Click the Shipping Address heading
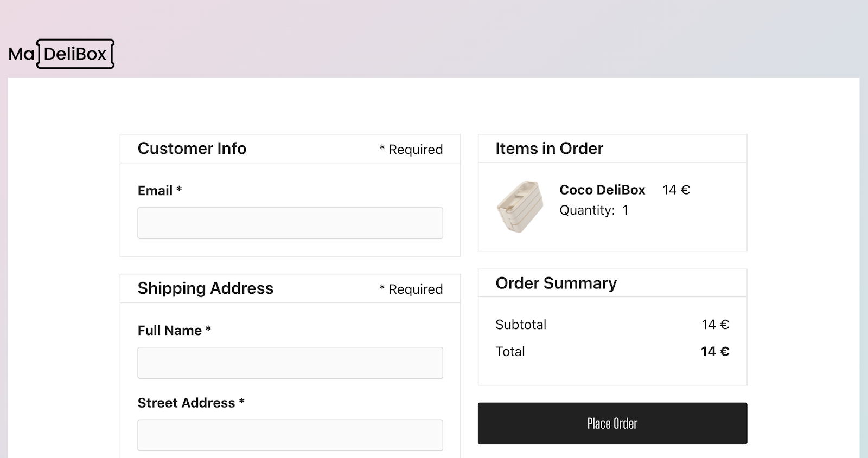The height and width of the screenshot is (458, 868). pos(205,288)
